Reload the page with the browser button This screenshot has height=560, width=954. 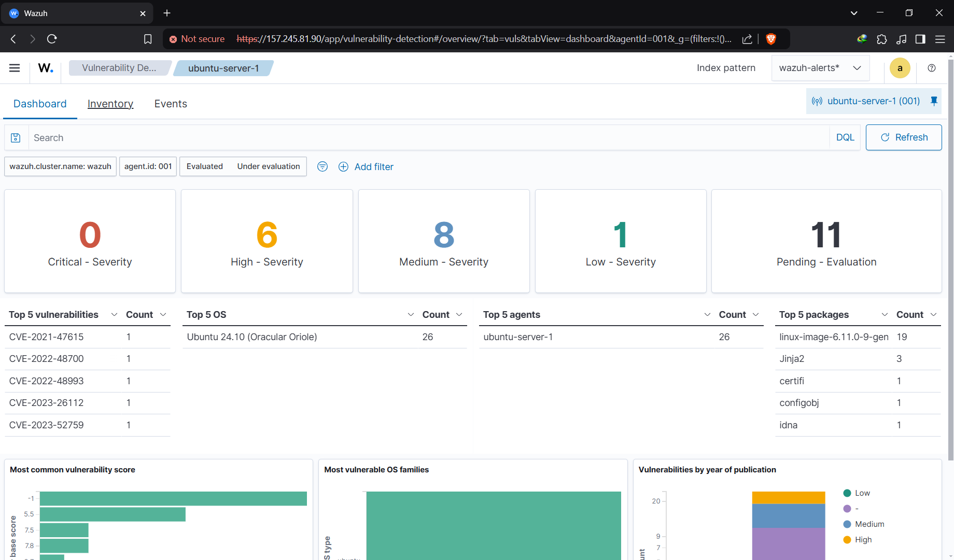(52, 39)
